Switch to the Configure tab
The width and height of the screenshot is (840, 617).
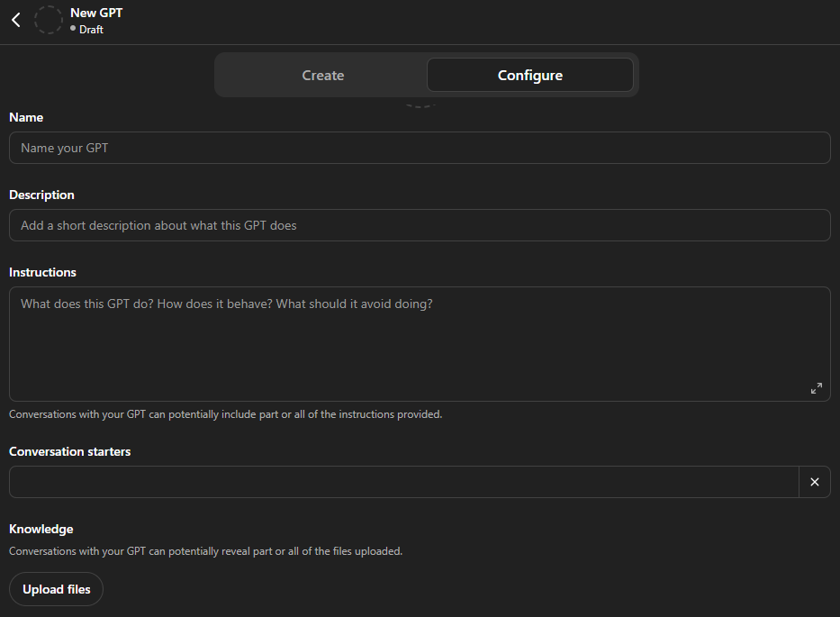[529, 75]
